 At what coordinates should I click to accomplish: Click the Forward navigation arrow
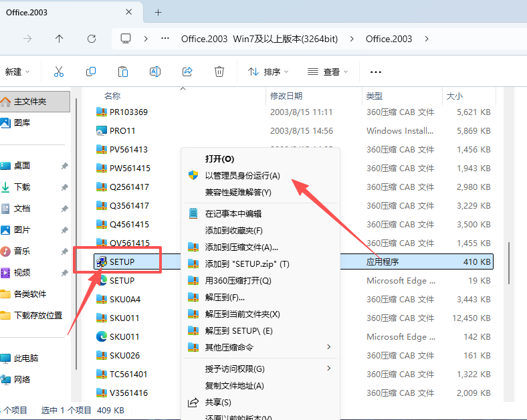(27, 39)
